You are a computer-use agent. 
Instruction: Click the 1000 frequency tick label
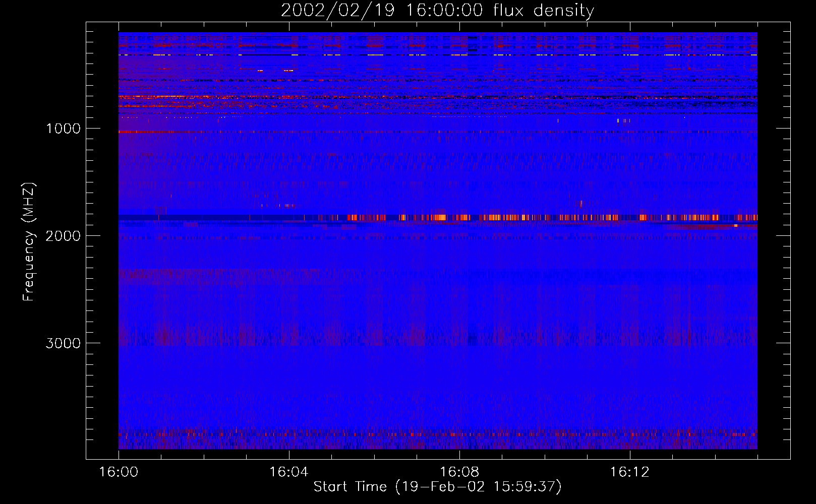tap(63, 129)
